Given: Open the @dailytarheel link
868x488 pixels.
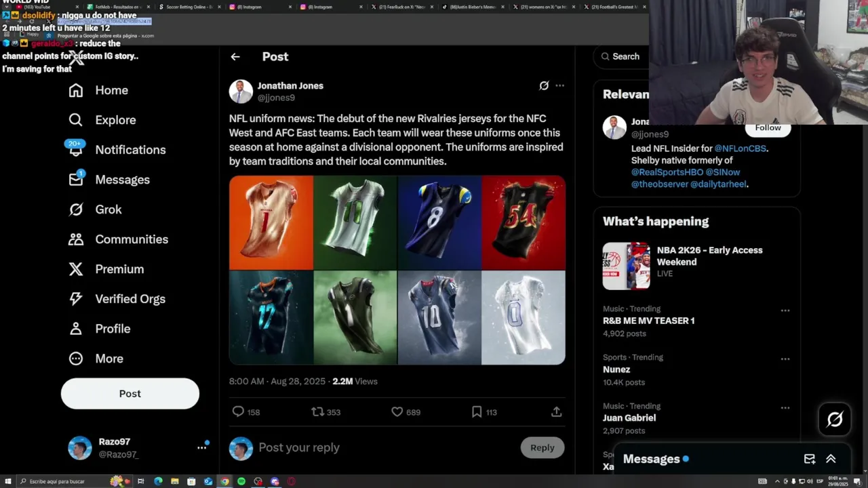Looking at the screenshot, I should click(x=718, y=184).
